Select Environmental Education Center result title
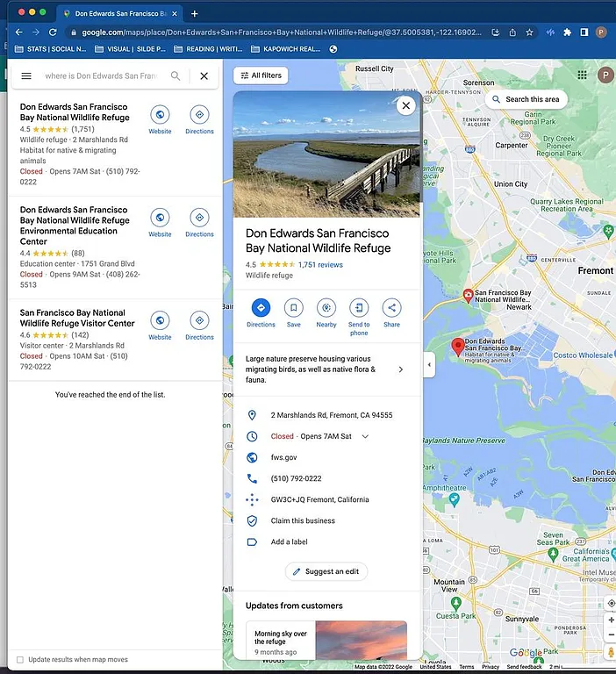The height and width of the screenshot is (674, 616). coord(75,226)
